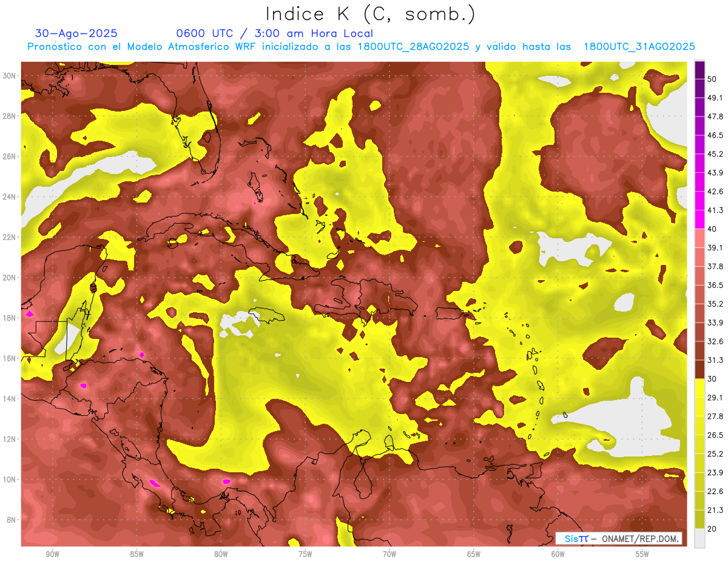Screen dimensions: 728x562
Task: Click the legend value 50
Action: click(712, 79)
